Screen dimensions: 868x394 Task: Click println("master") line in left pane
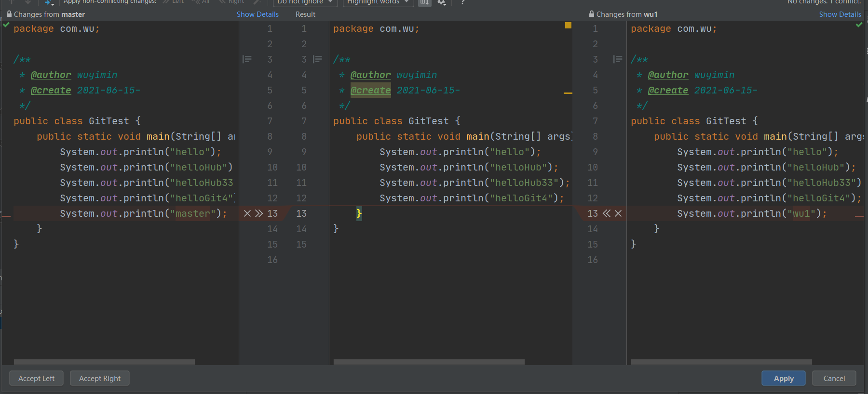[143, 213]
